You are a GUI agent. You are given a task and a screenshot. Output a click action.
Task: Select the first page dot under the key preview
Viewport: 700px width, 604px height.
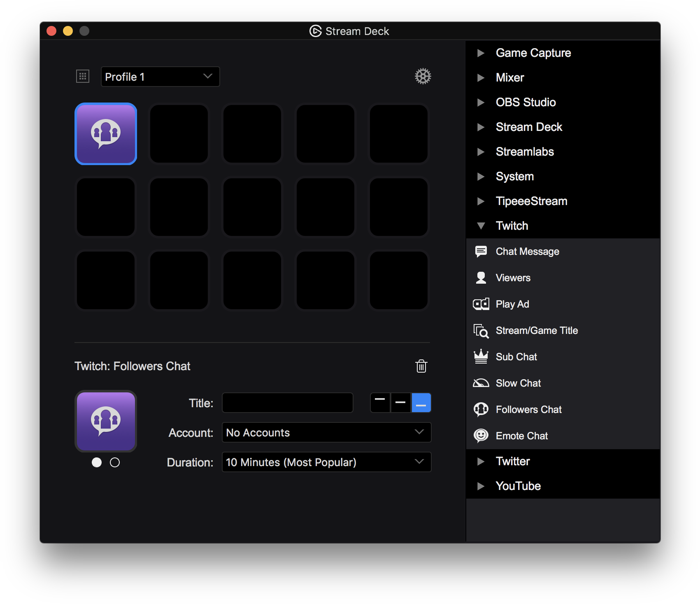(97, 462)
